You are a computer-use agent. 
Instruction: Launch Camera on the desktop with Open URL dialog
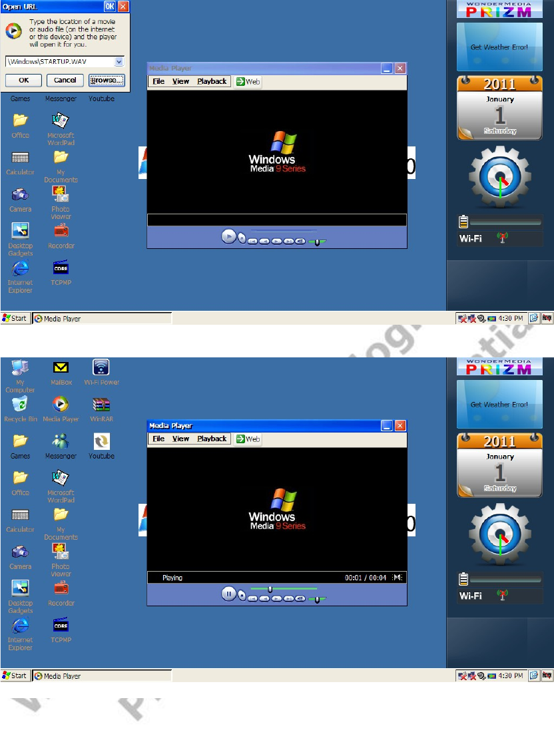20,200
